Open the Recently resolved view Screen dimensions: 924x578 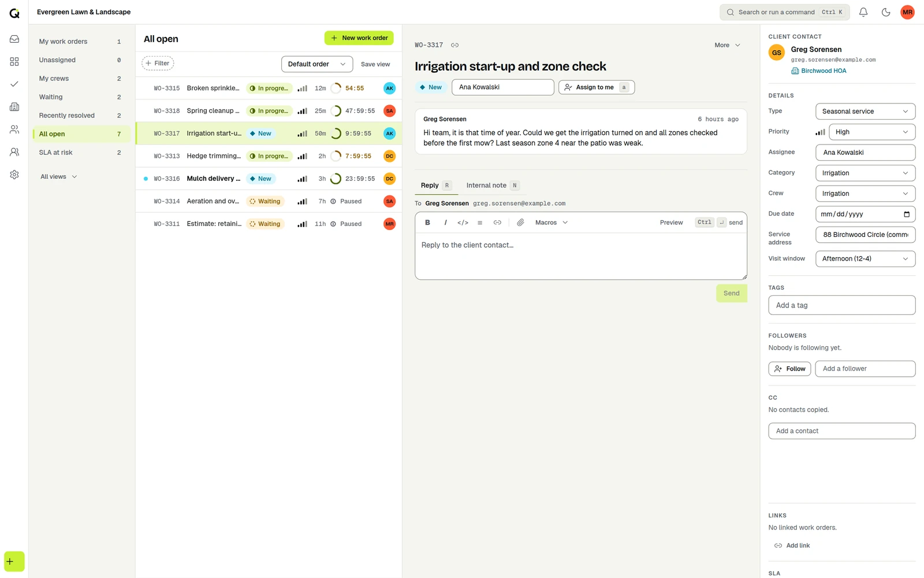(x=81, y=116)
